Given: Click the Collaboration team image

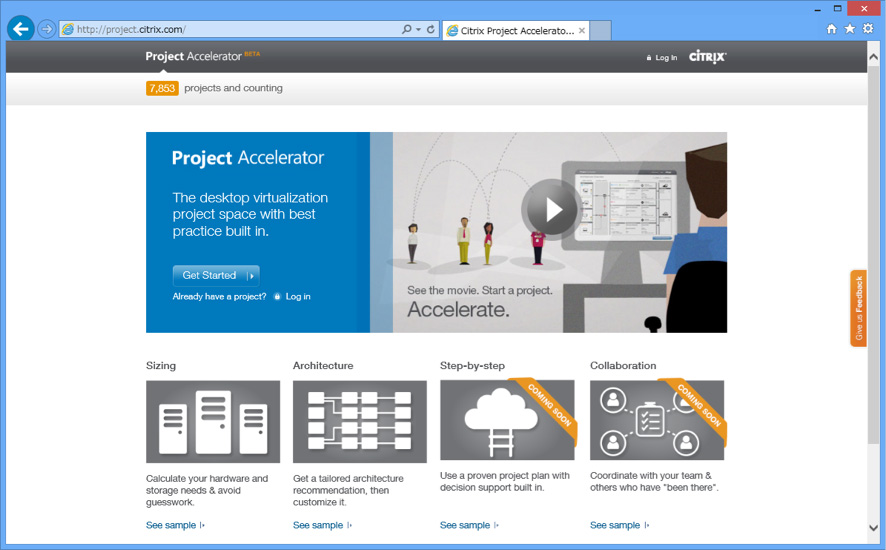Looking at the screenshot, I should coord(657,420).
